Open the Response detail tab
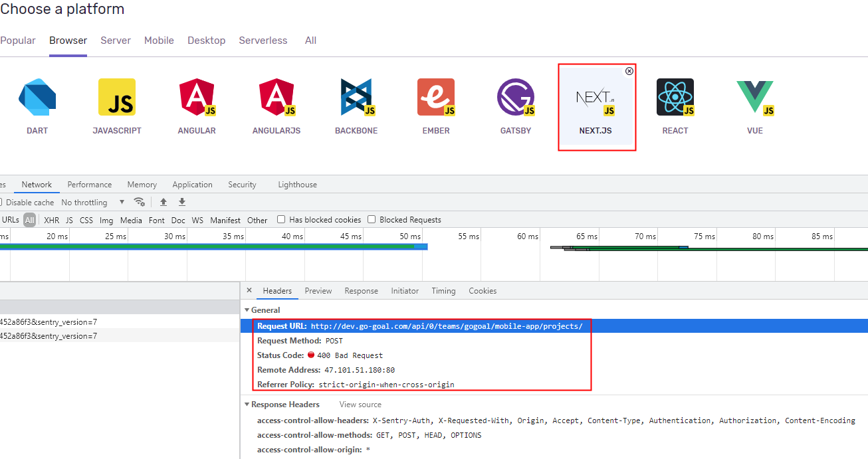The height and width of the screenshot is (459, 868). point(361,291)
